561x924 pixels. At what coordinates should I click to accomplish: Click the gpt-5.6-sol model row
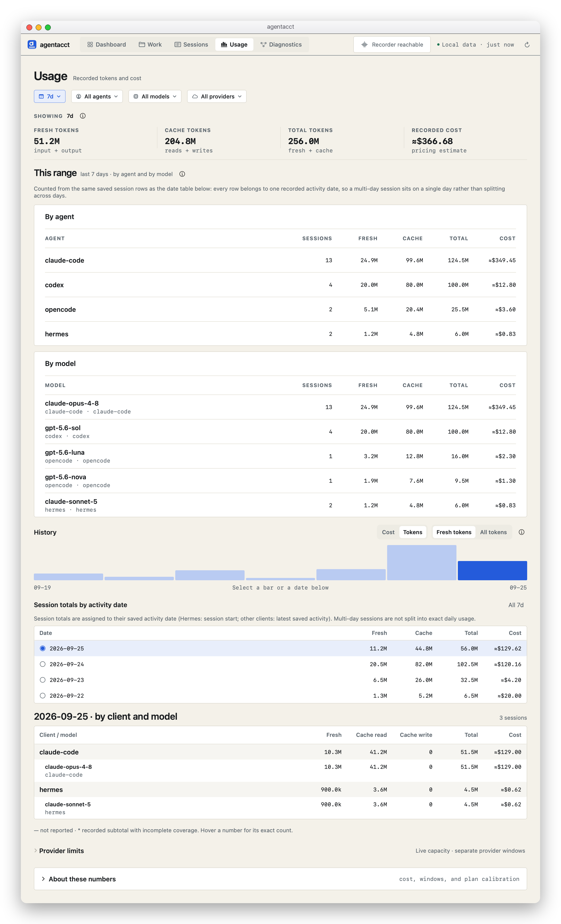coord(280,432)
